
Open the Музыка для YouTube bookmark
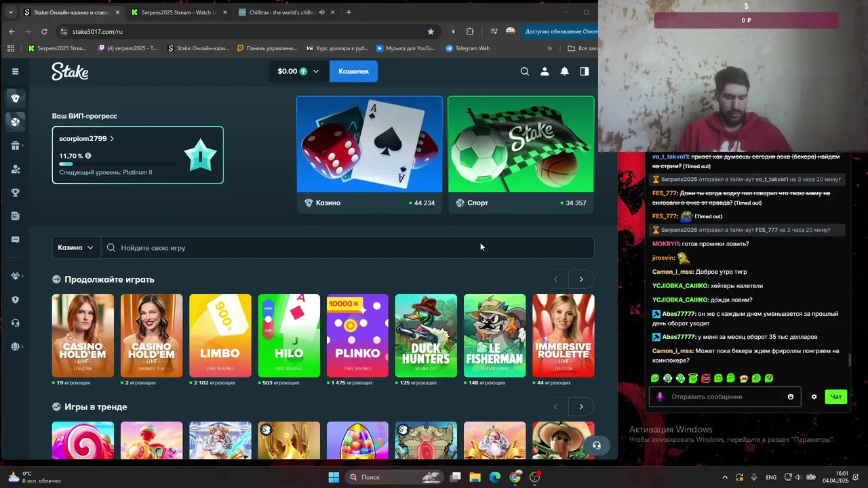pyautogui.click(x=405, y=48)
